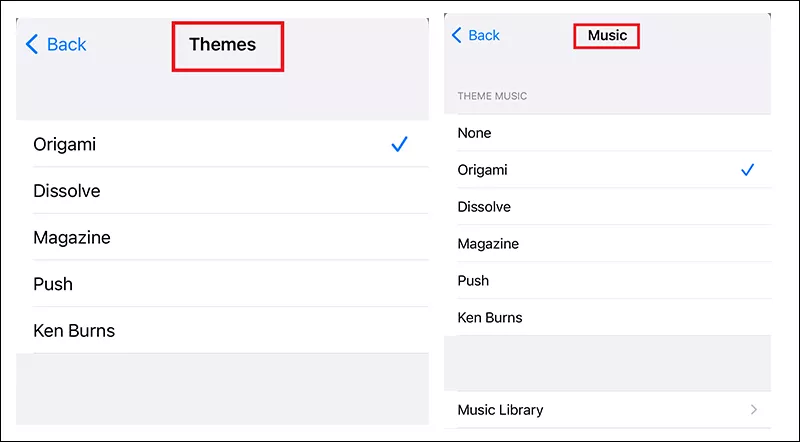Open Music Library via its chevron arrow
Viewport: 800px width, 442px height.
(753, 410)
